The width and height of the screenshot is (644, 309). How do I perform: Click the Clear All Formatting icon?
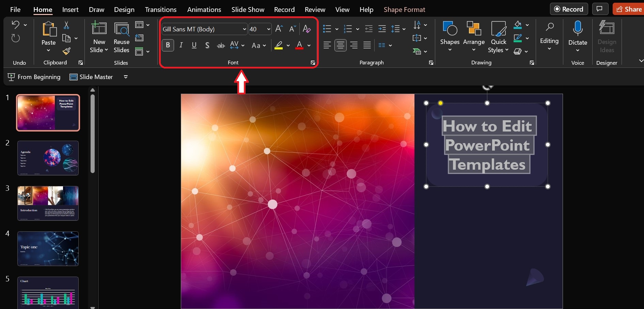tap(307, 29)
